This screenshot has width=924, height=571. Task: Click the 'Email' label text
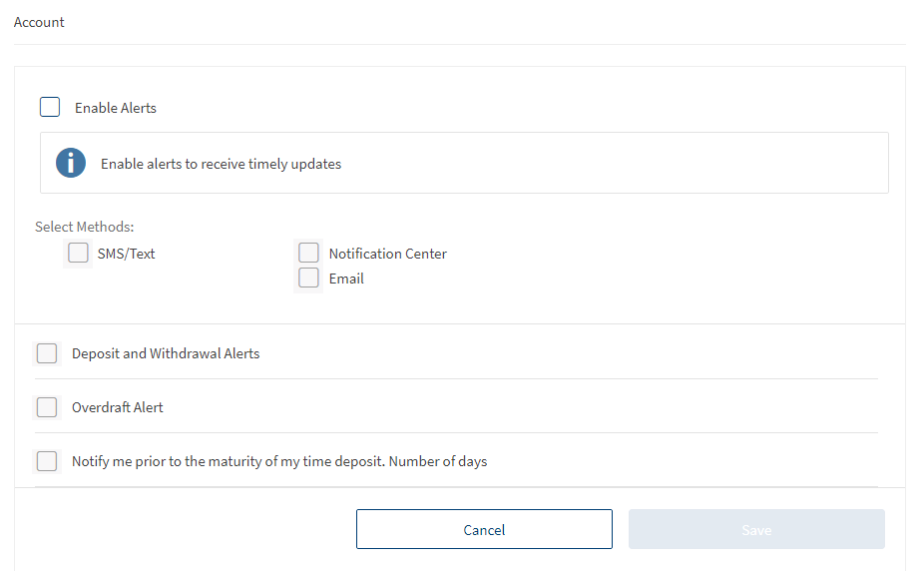[x=346, y=279]
